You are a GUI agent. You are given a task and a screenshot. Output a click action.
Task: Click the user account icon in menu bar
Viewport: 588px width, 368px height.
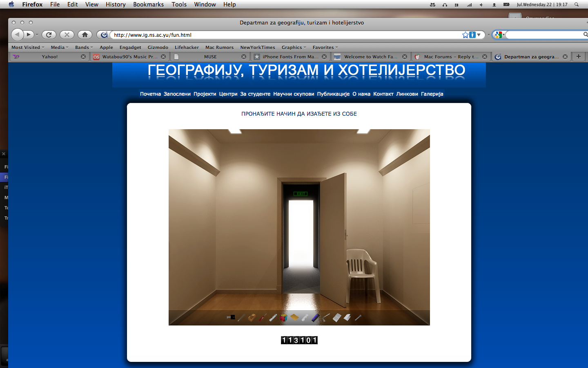coord(494,4)
